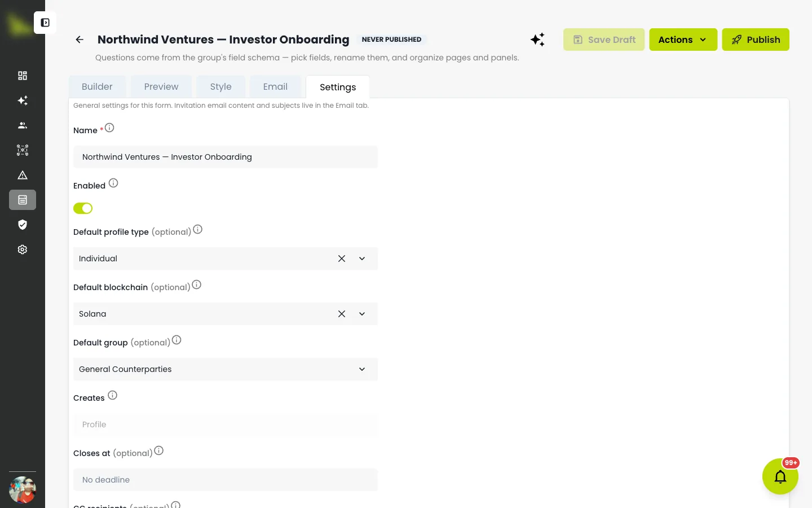Viewport: 812px width, 508px height.
Task: Show info tooltip for Enabled
Action: click(x=113, y=183)
